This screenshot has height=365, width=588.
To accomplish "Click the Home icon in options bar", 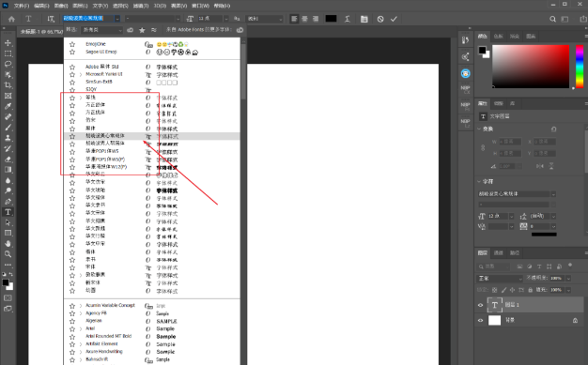I will click(x=11, y=19).
